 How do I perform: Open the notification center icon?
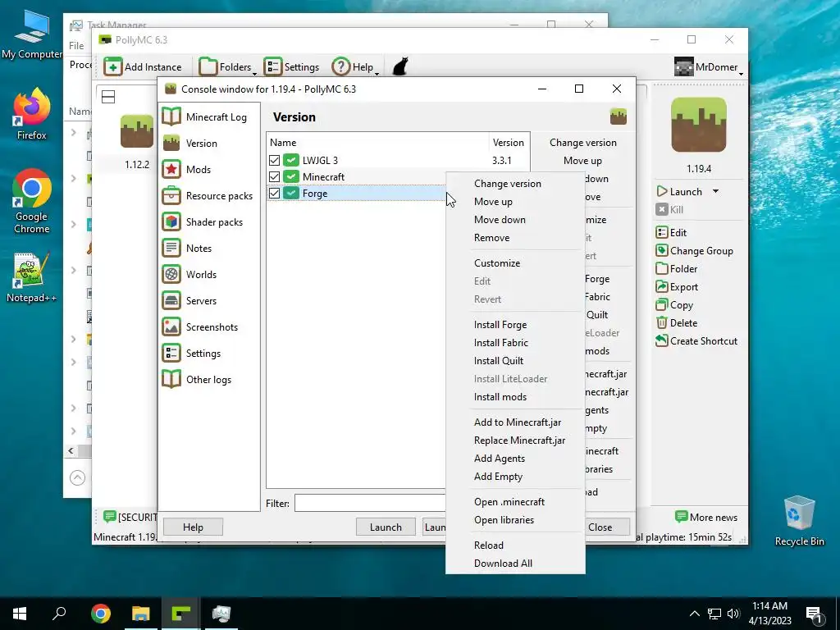(x=814, y=614)
